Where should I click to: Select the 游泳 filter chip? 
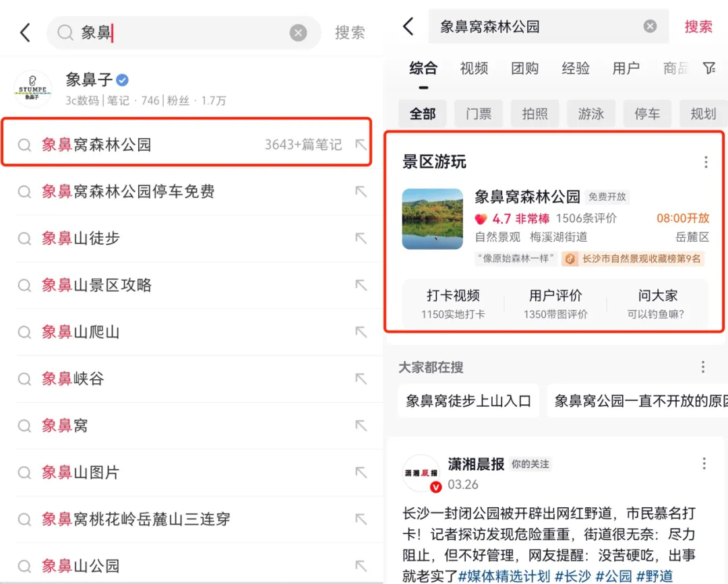(591, 114)
